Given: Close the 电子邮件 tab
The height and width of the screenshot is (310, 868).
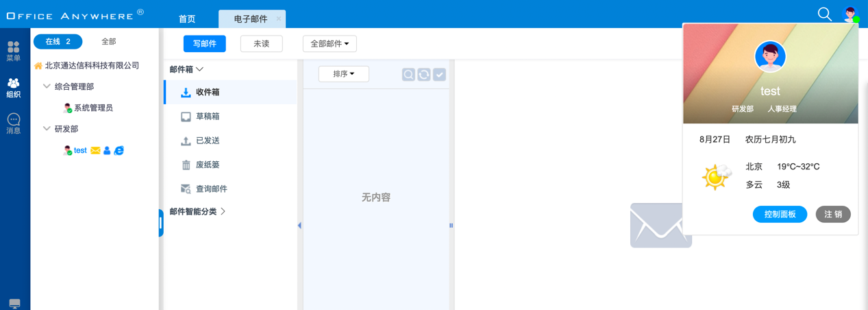Looking at the screenshot, I should (279, 19).
